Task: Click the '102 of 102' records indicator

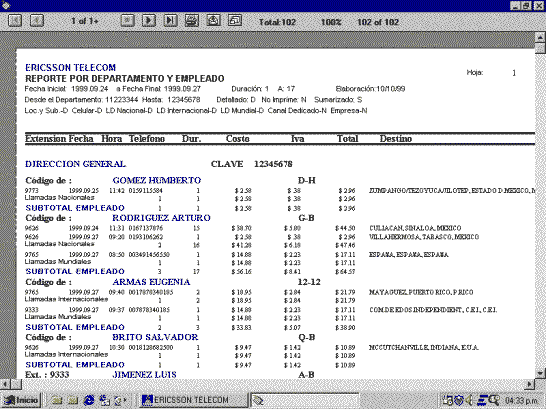Action: pyautogui.click(x=378, y=22)
